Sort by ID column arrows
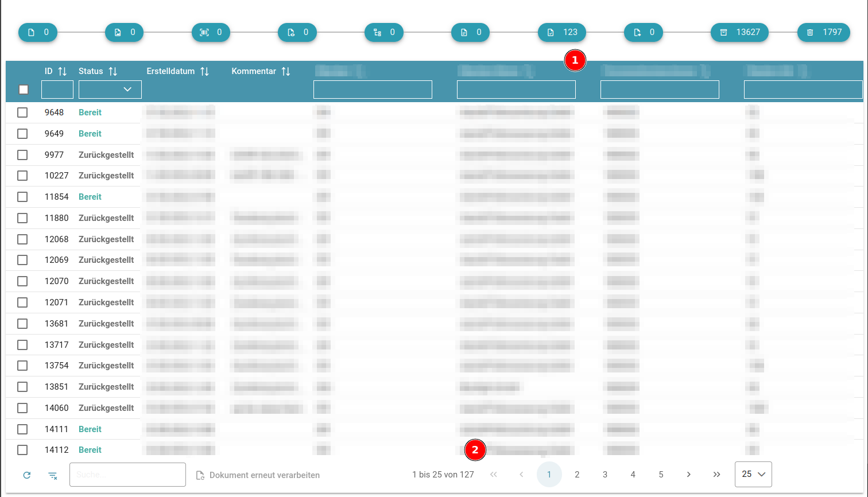 coord(63,71)
